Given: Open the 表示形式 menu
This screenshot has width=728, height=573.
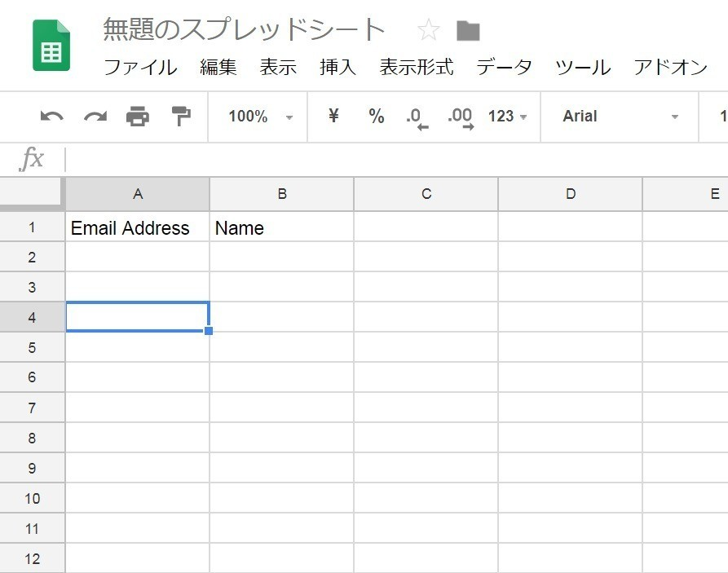Looking at the screenshot, I should click(x=417, y=68).
